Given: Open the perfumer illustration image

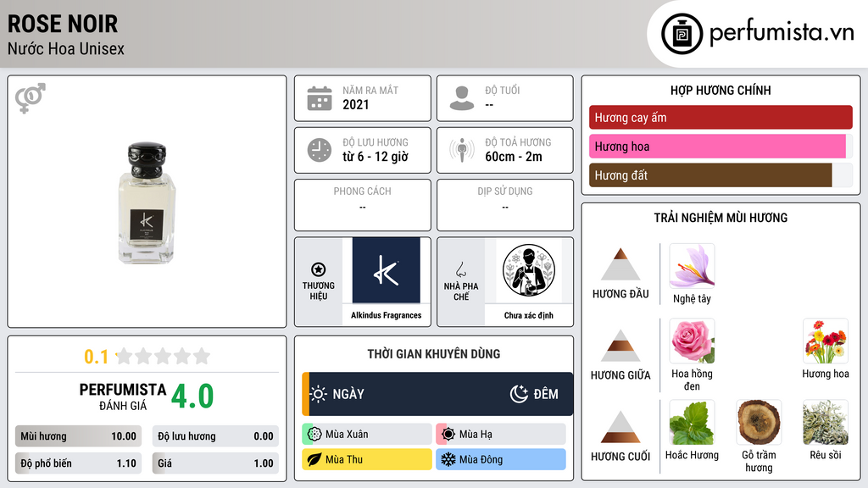Looking at the screenshot, I should (529, 270).
